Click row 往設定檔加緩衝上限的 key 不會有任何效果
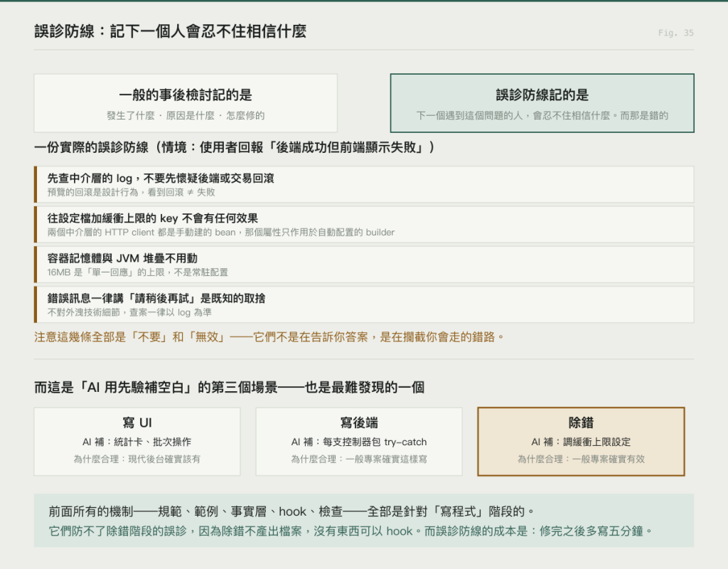 coord(364,224)
